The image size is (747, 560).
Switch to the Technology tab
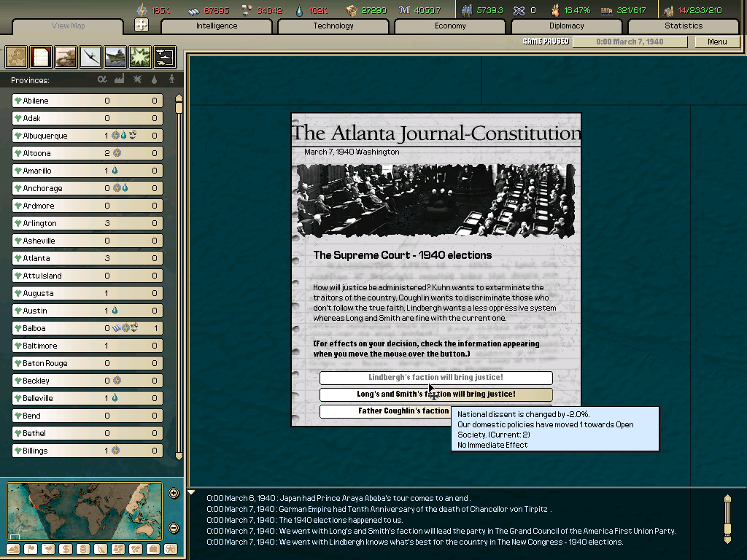(x=333, y=26)
